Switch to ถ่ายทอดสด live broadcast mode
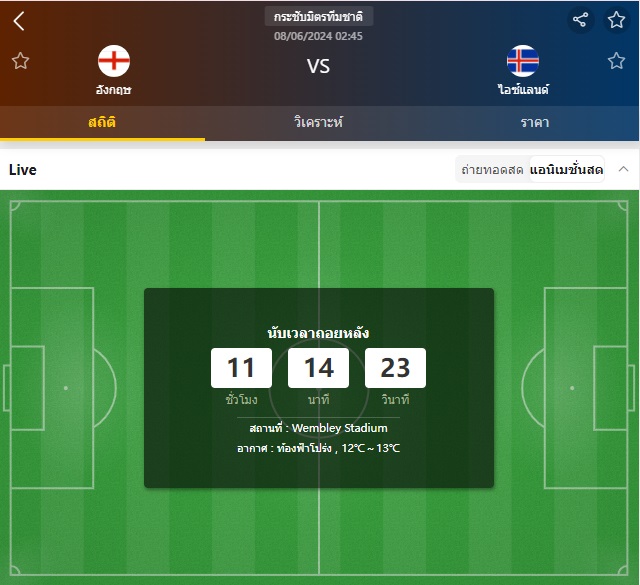Image resolution: width=640 pixels, height=585 pixels. pyautogui.click(x=492, y=169)
